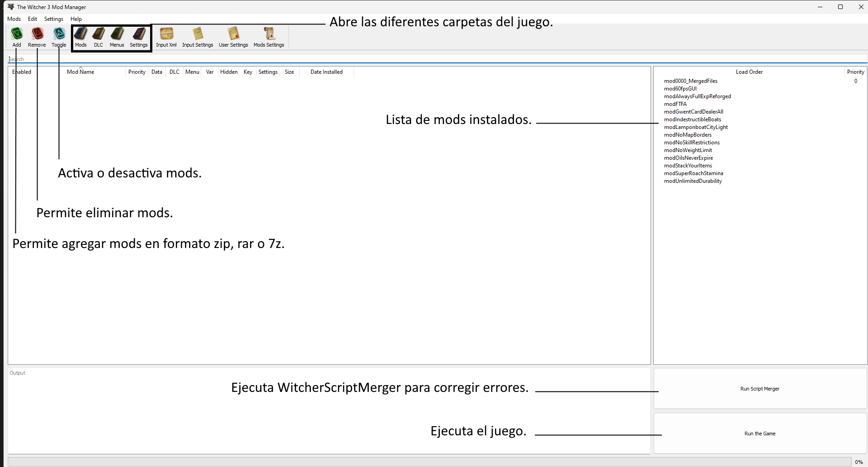Sort by Priority column in mod table
The image size is (868, 467).
point(137,72)
